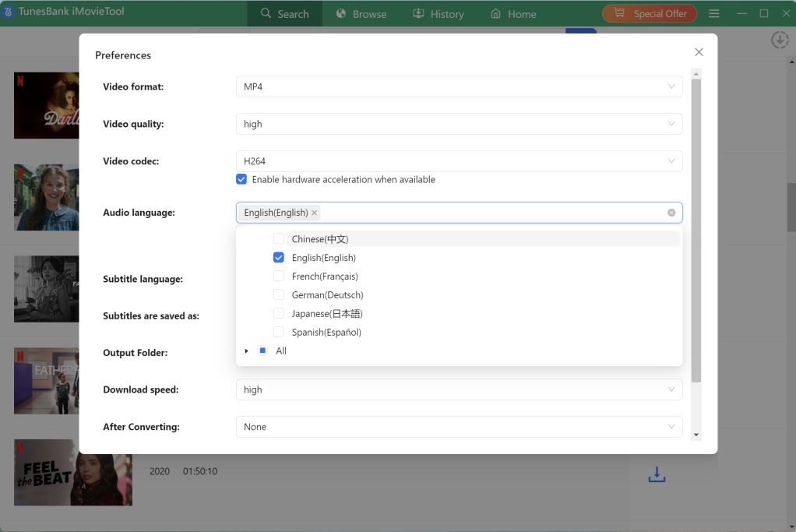Screen dimensions: 796x532
Task: Click the Search magnifier icon
Action: tap(267, 13)
